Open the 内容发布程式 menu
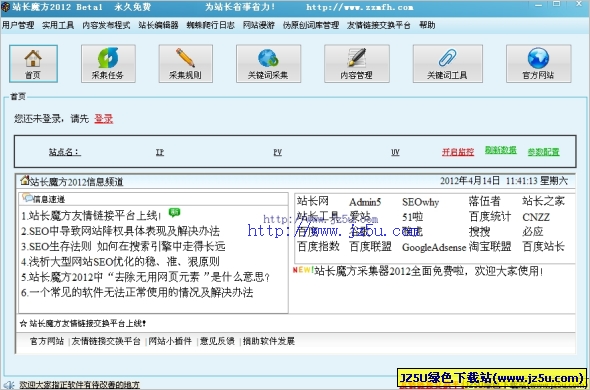The width and height of the screenshot is (590, 390). (x=106, y=25)
